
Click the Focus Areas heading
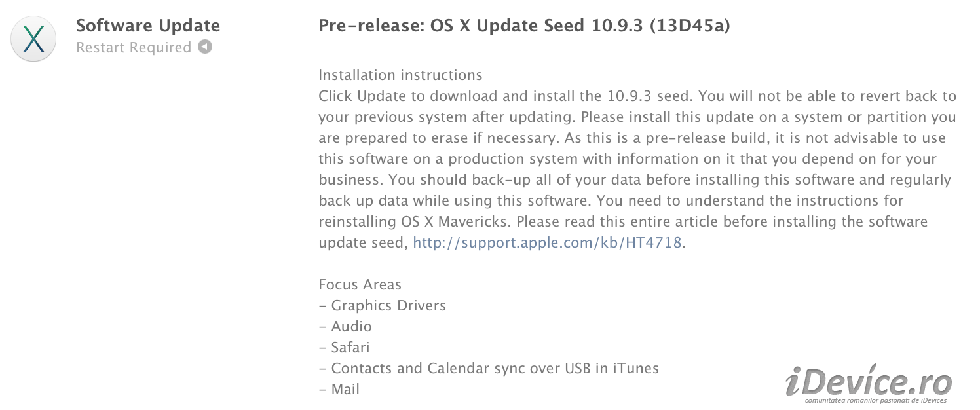click(360, 285)
